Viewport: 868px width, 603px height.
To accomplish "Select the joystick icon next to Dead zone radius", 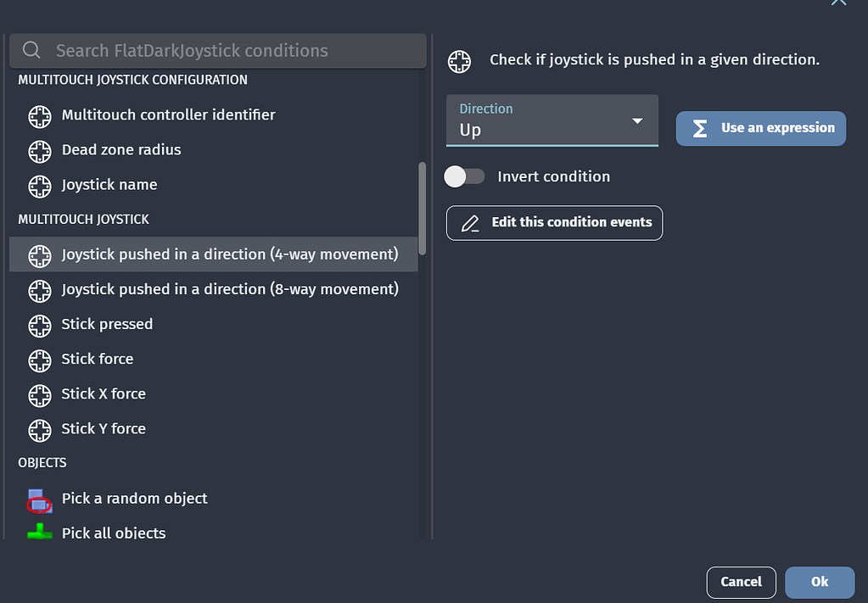I will tap(40, 150).
